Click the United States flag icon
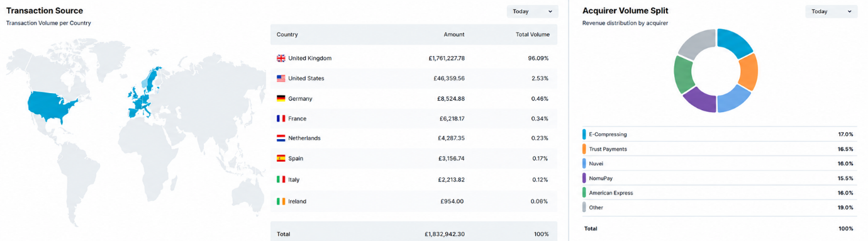This screenshot has width=868, height=241. tap(281, 79)
